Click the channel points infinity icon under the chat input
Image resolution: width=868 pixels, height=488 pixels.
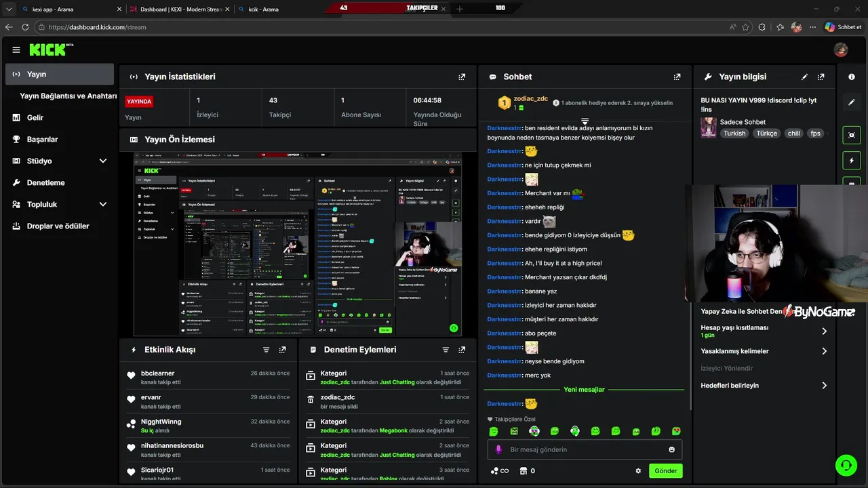coord(499,471)
